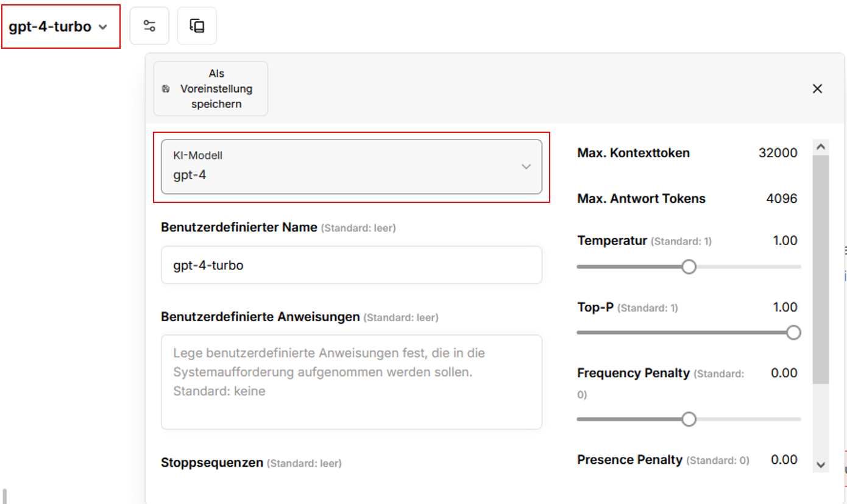The height and width of the screenshot is (504, 847).
Task: Expand the KI-Modell dropdown
Action: (x=351, y=167)
